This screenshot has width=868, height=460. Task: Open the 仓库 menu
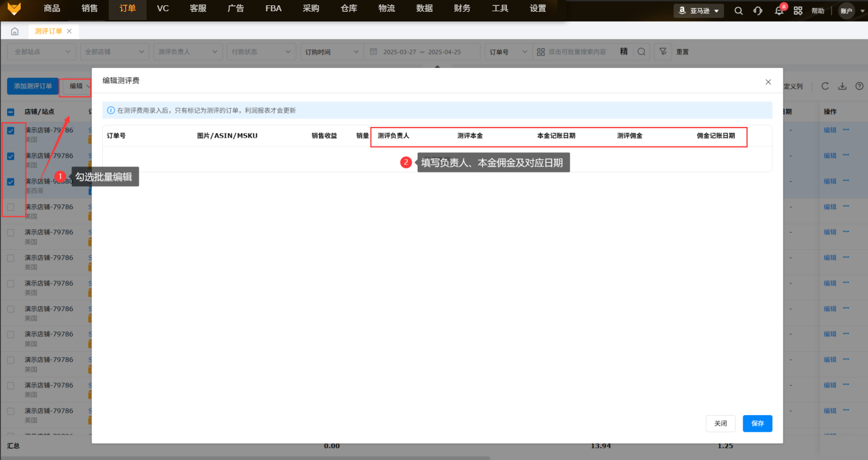tap(349, 8)
